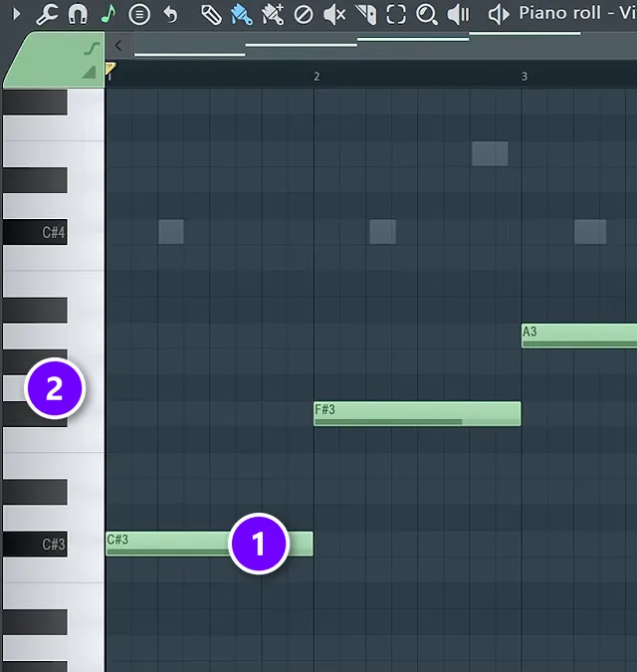
Task: Click the Piano roll title text
Action: [x=577, y=13]
